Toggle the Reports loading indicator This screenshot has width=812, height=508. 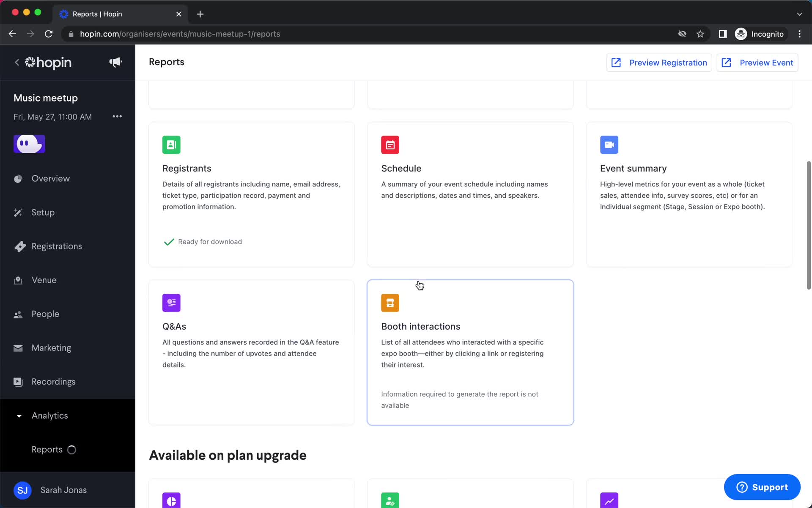coord(71,450)
